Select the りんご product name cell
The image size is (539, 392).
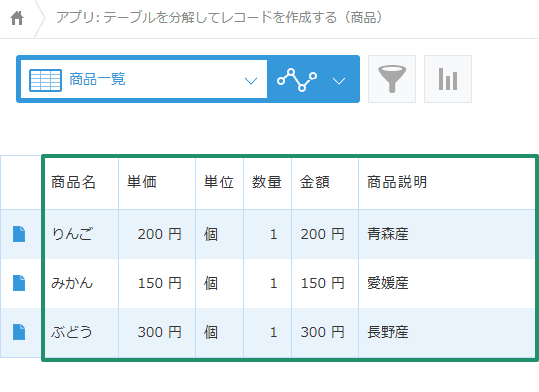click(81, 234)
